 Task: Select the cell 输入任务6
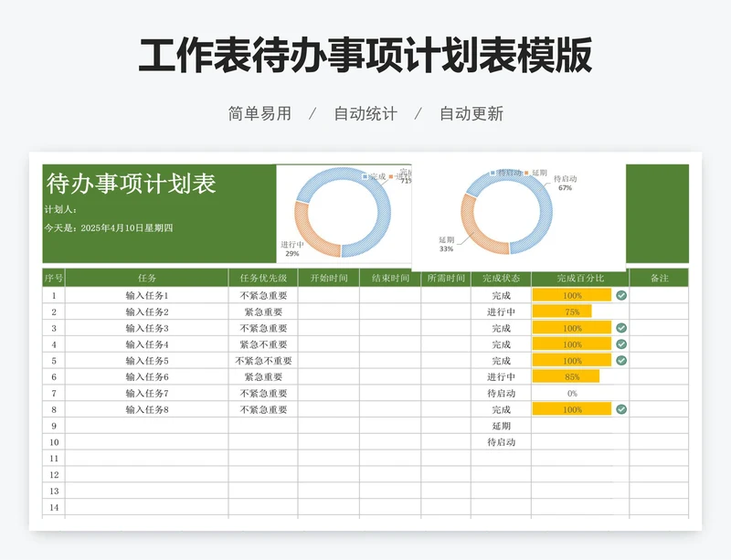click(147, 376)
